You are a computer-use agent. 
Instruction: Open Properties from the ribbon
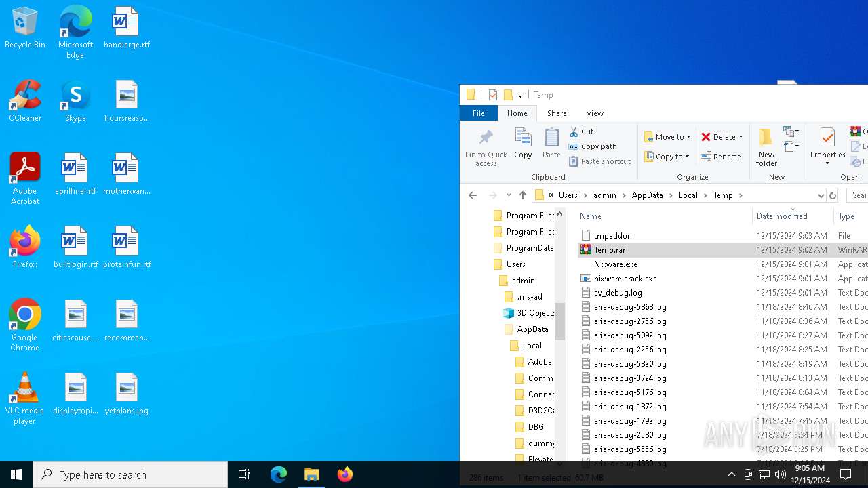[x=827, y=147]
